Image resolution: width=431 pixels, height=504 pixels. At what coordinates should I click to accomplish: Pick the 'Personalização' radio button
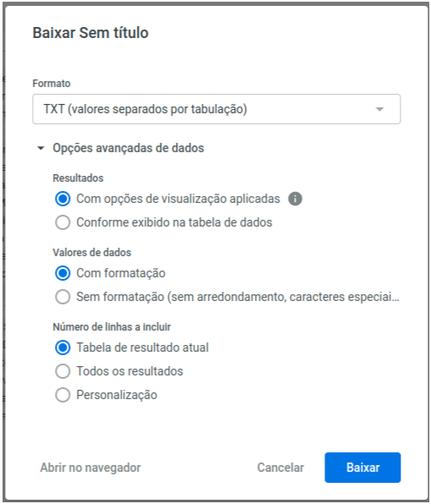[x=63, y=395]
